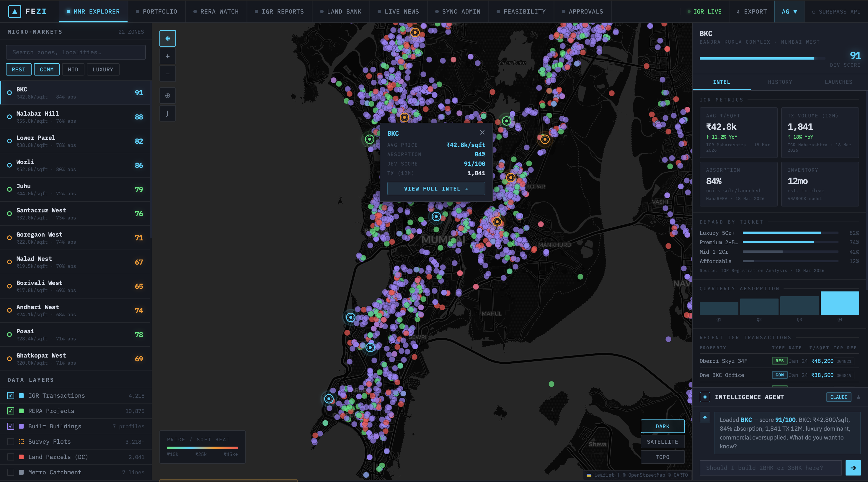The image size is (868, 482).
Task: Click VIEW FULL INTEL button
Action: tap(436, 188)
